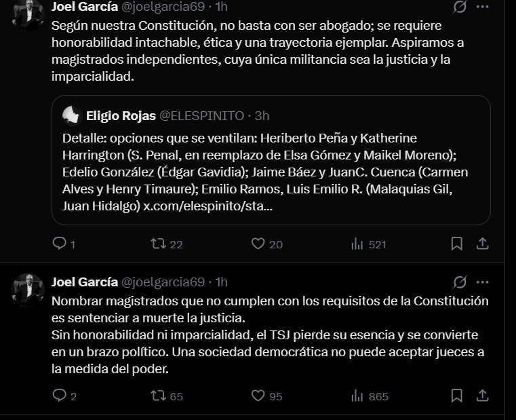
Task: Like the tweet with 95 likes
Action: (258, 396)
